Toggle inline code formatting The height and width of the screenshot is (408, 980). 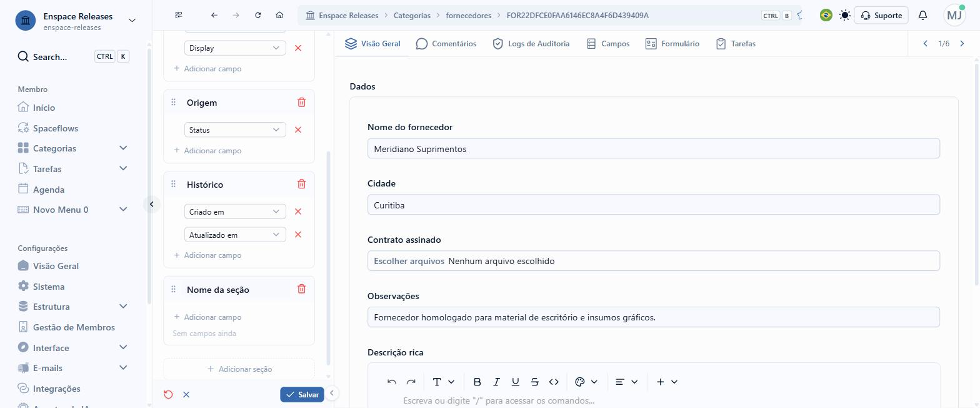point(554,382)
